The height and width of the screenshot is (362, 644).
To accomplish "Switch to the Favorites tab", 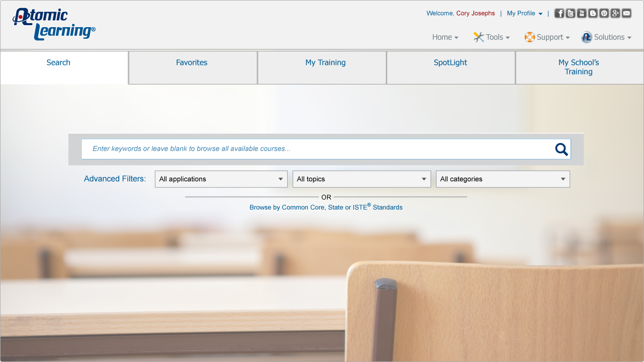I will click(x=192, y=63).
